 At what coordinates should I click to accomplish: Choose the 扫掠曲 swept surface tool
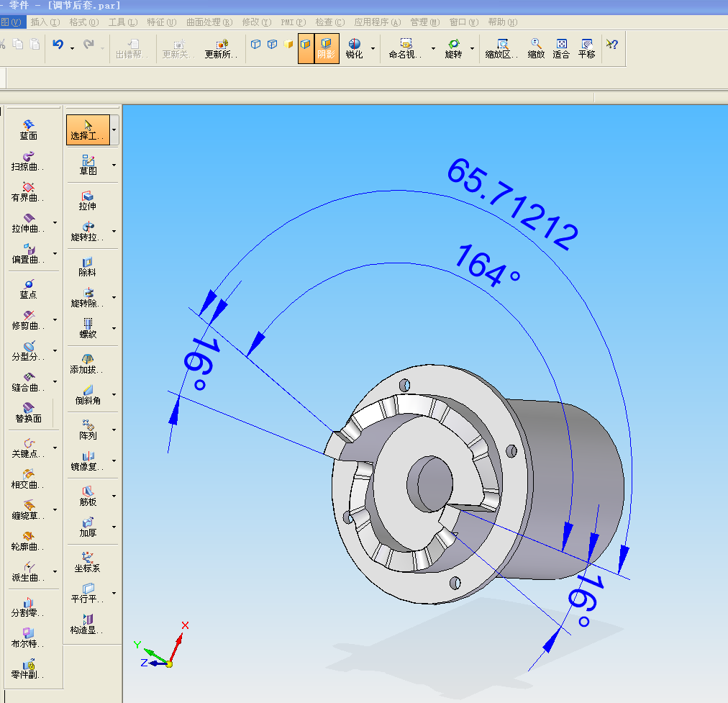click(28, 160)
